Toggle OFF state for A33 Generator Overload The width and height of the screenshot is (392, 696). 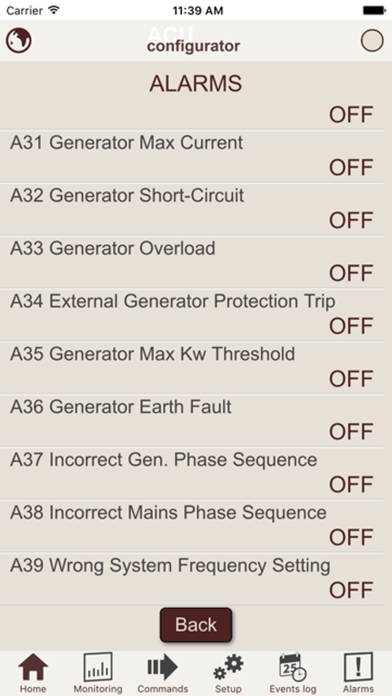(351, 273)
